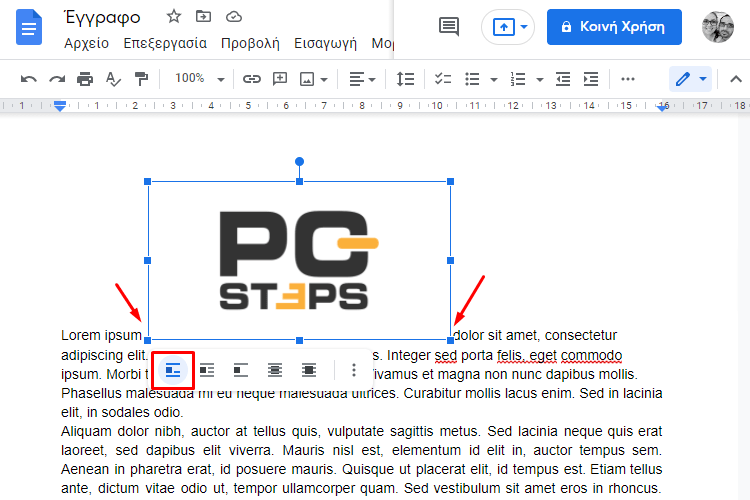This screenshot has height=500, width=750.
Task: Decrease the paragraph indent
Action: (563, 79)
